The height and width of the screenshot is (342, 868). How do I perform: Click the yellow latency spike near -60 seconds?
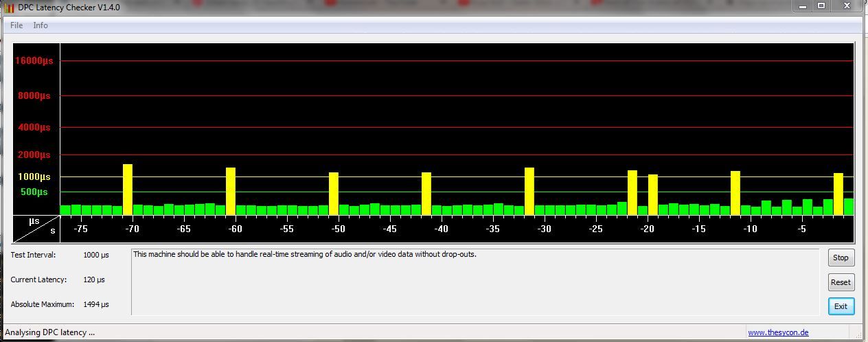click(231, 192)
